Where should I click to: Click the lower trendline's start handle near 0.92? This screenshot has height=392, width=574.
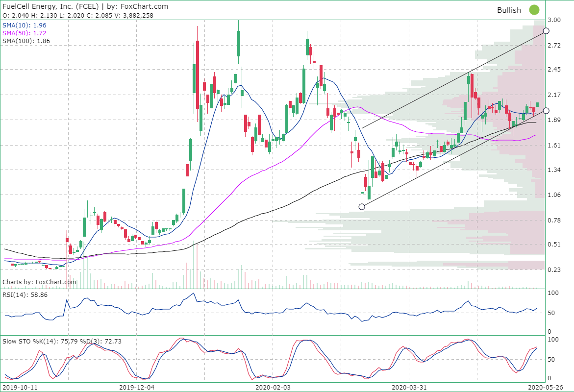[x=362, y=207]
